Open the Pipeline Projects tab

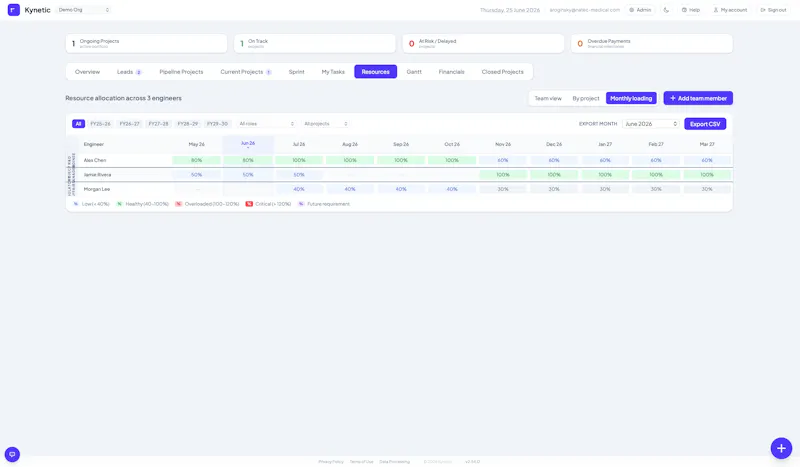coord(181,72)
